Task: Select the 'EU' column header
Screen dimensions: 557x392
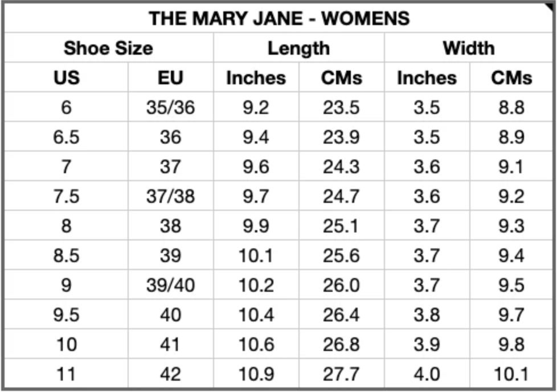Action: click(x=170, y=77)
